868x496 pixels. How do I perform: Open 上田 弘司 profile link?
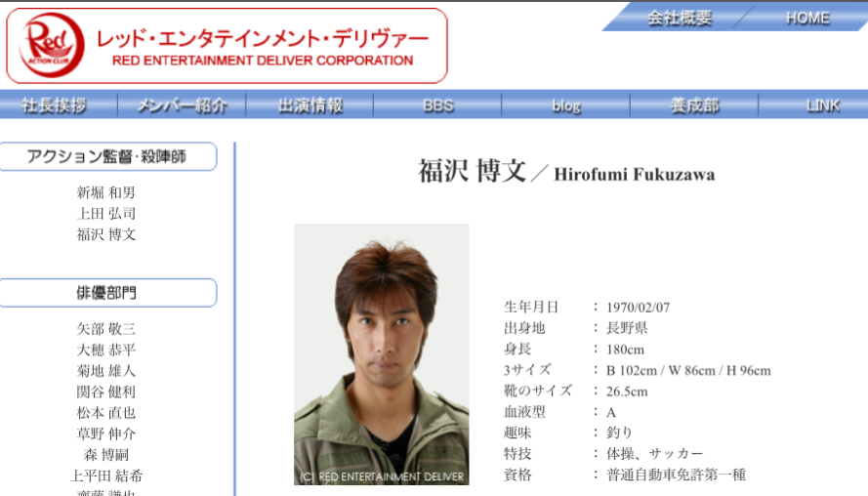pos(106,214)
